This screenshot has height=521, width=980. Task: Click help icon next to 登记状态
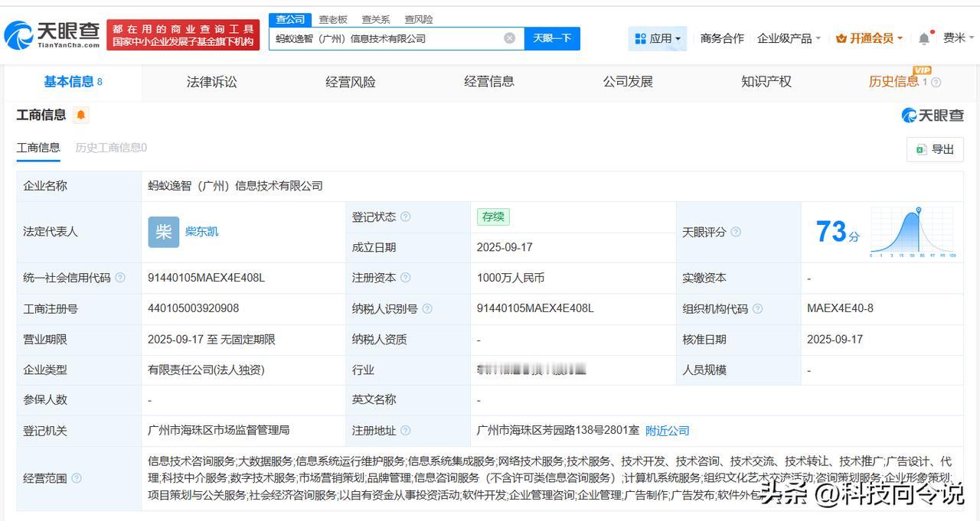point(405,217)
